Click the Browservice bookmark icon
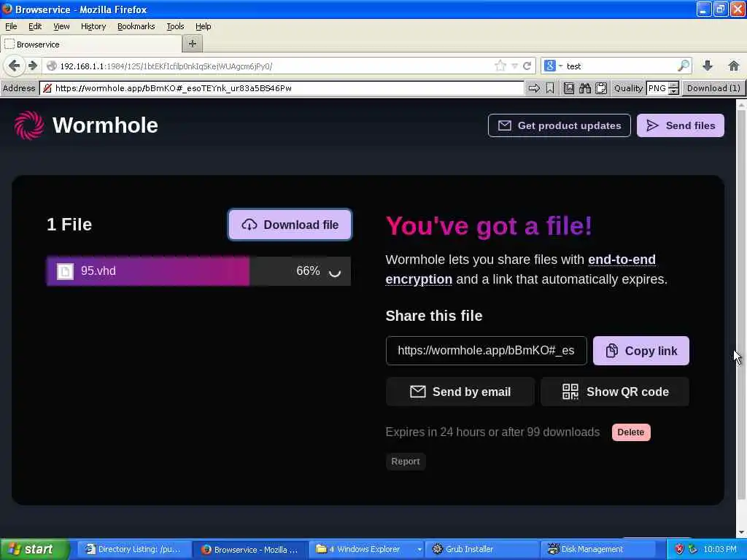 click(x=550, y=88)
